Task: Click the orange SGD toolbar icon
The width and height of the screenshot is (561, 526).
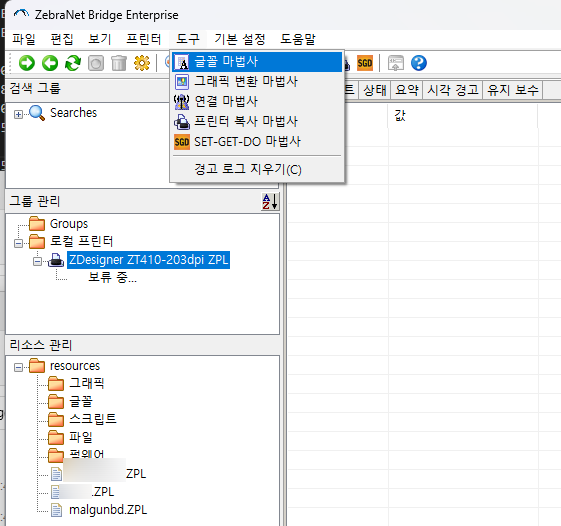Action: coord(365,63)
